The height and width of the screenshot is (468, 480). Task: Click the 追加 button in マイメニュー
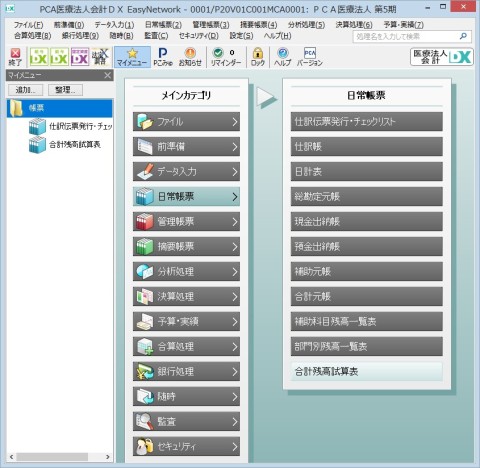click(x=26, y=90)
